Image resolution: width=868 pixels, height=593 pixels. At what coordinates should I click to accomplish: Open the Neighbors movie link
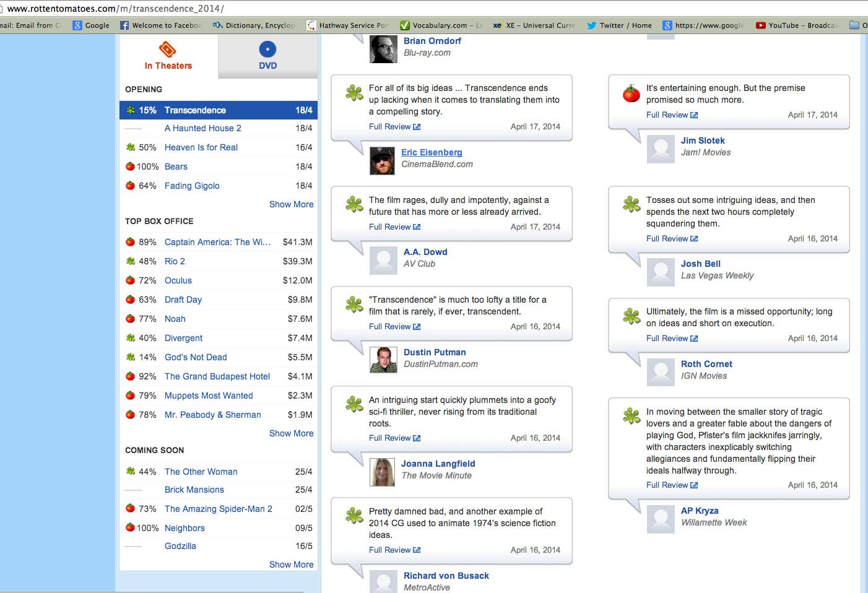184,528
